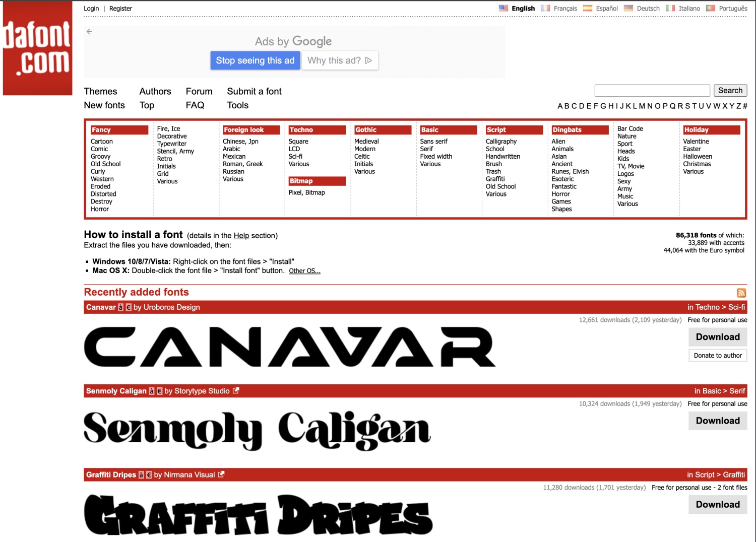
Task: Open the RSS feed icon
Action: tap(741, 293)
